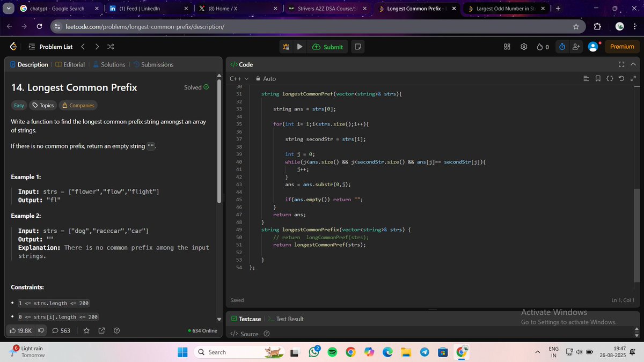644x362 pixels.
Task: Open Spotify from the taskbar
Action: point(332,352)
